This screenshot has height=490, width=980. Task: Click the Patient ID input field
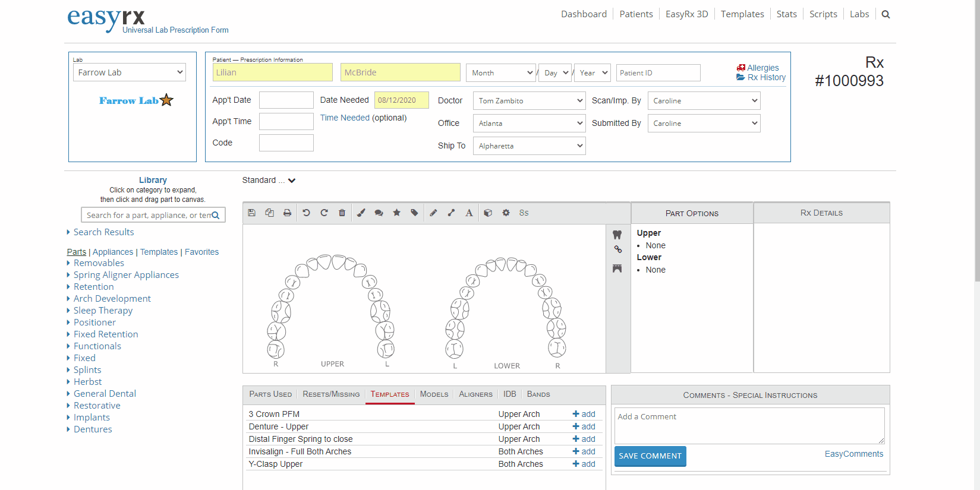click(x=658, y=72)
